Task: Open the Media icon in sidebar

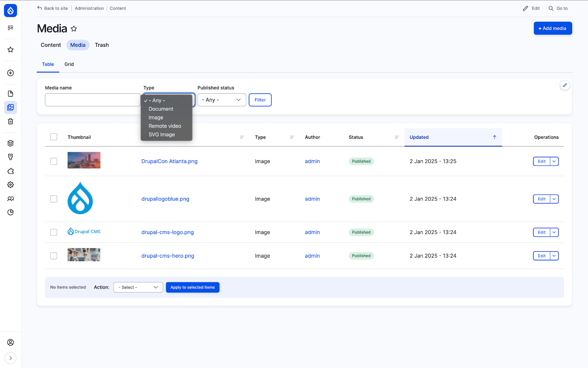Action: coord(10,107)
